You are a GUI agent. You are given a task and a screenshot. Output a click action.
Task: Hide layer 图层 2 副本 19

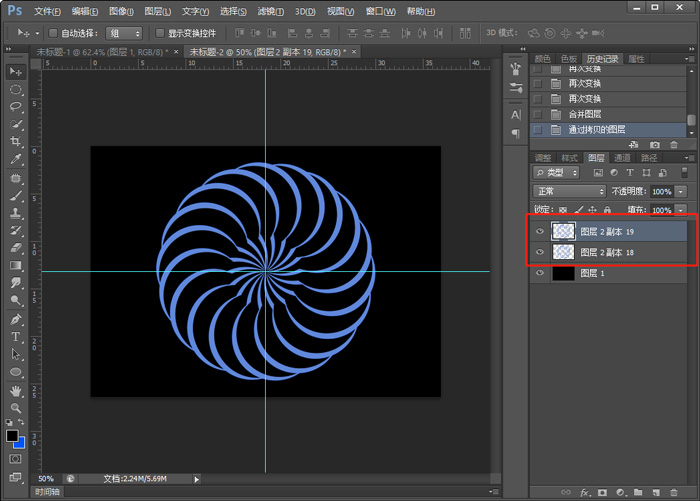540,231
